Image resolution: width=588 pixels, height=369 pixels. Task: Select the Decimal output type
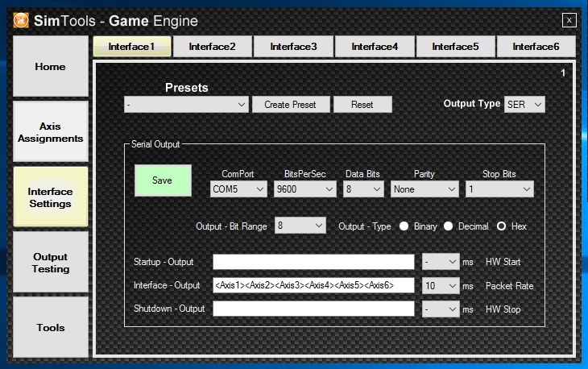tap(448, 226)
